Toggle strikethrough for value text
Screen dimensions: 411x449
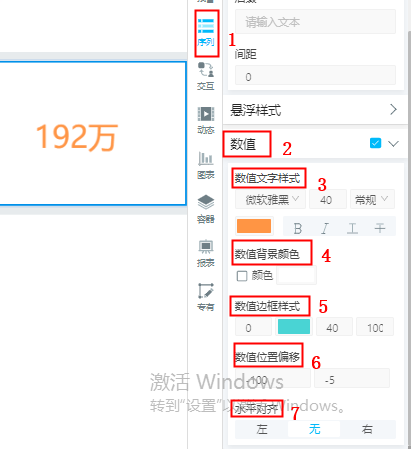tap(380, 228)
